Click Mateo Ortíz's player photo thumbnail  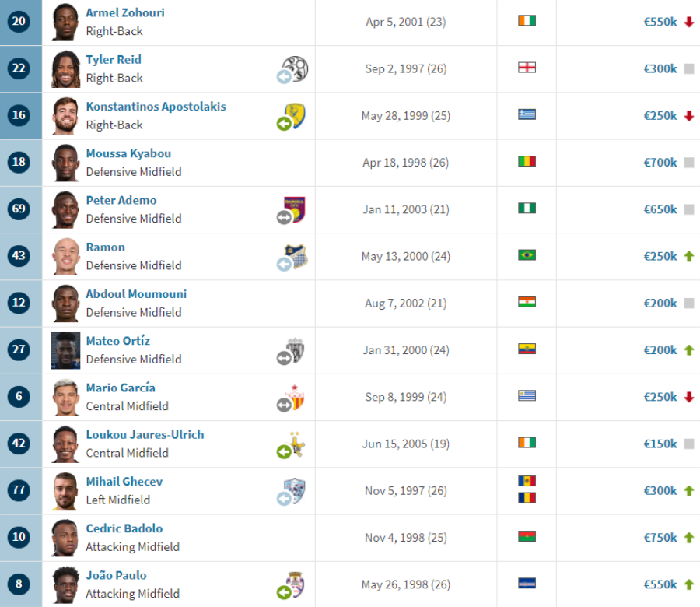(65, 350)
